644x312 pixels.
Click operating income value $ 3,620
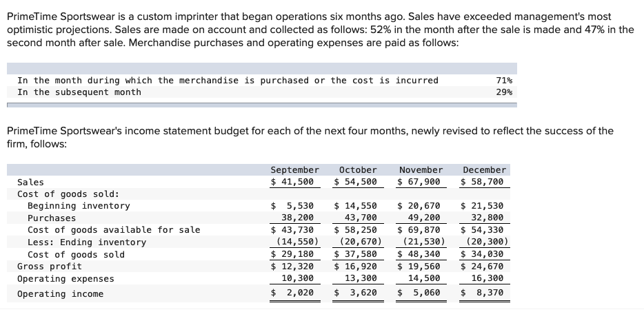click(x=355, y=293)
